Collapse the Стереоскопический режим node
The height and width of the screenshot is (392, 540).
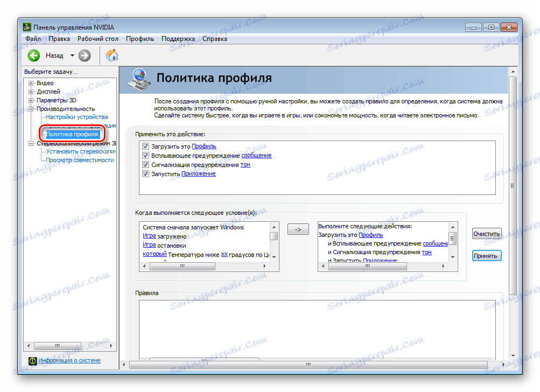[31, 143]
